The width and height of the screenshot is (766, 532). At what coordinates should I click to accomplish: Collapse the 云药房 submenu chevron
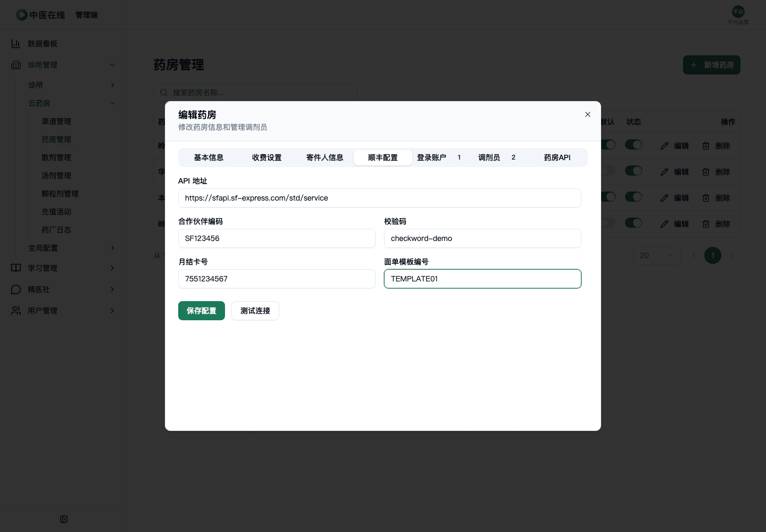(112, 103)
